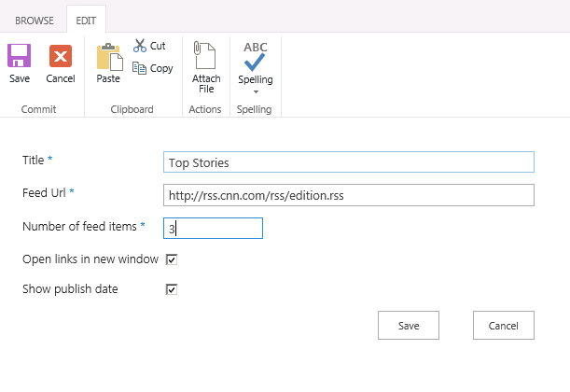Click the bottom Save button
Screen dimensions: 570x392
[409, 326]
